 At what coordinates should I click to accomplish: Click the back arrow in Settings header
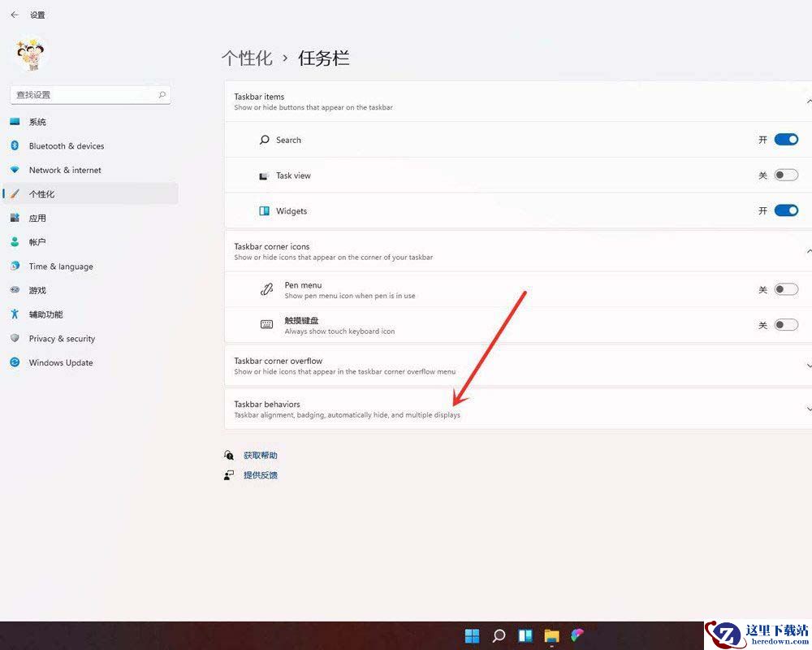pos(15,15)
